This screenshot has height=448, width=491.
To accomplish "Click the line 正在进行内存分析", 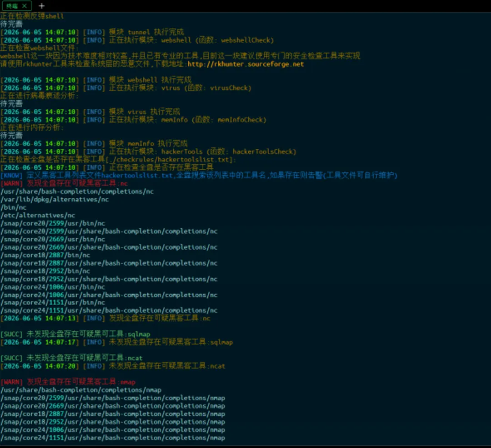I will click(x=32, y=127).
